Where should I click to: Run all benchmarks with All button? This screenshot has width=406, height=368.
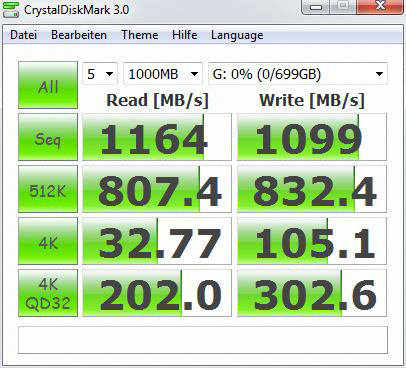coord(48,85)
